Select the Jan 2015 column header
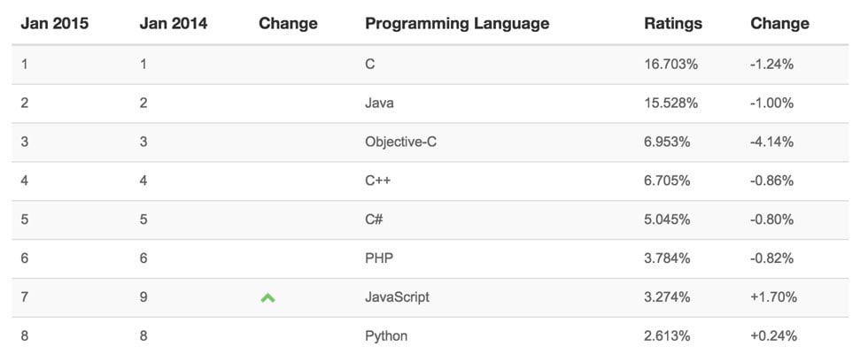 click(x=55, y=24)
